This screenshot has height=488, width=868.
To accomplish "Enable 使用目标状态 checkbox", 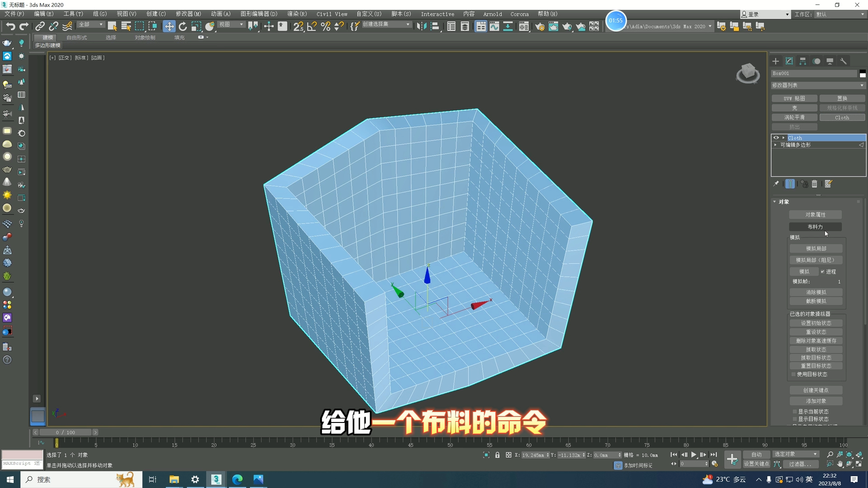I will (793, 374).
